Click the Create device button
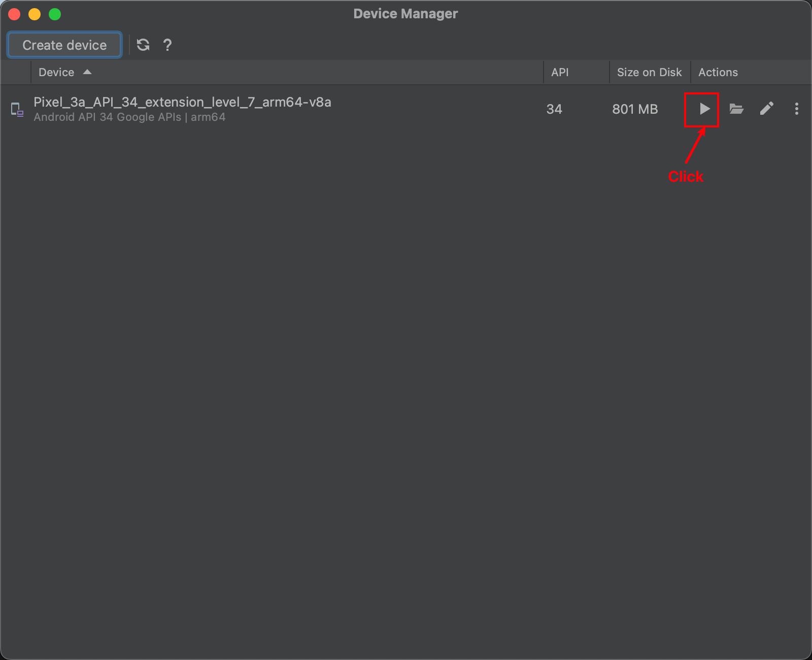Viewport: 812px width, 660px height. [64, 45]
